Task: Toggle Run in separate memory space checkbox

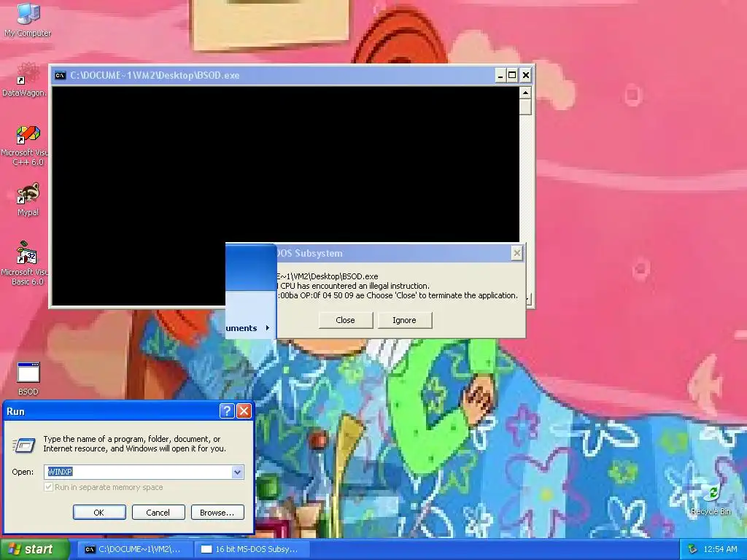Action: [x=48, y=487]
